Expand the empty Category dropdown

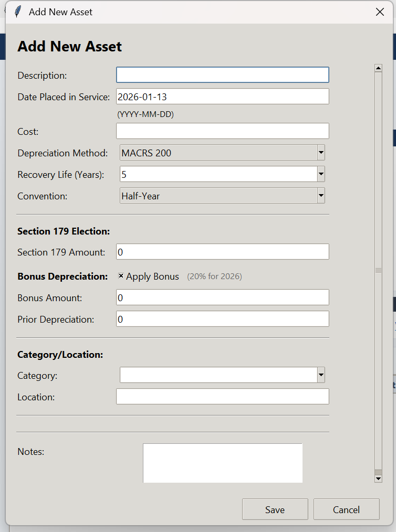coord(320,375)
